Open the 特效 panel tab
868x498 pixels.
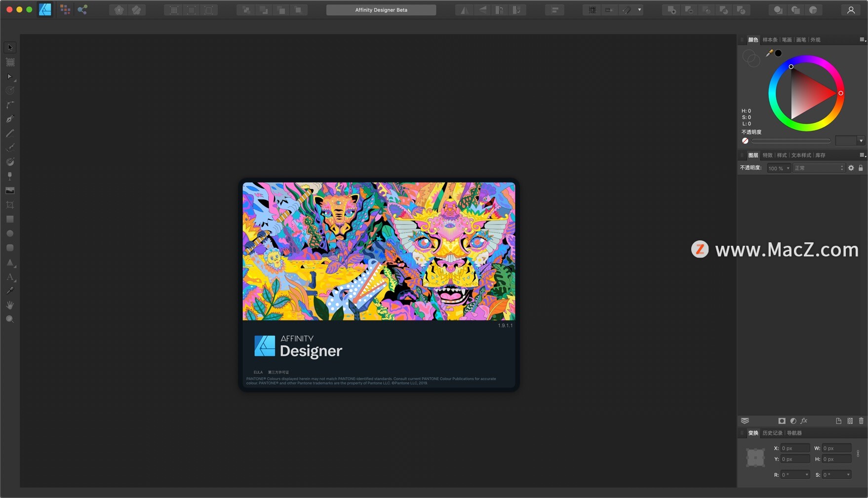click(x=767, y=155)
